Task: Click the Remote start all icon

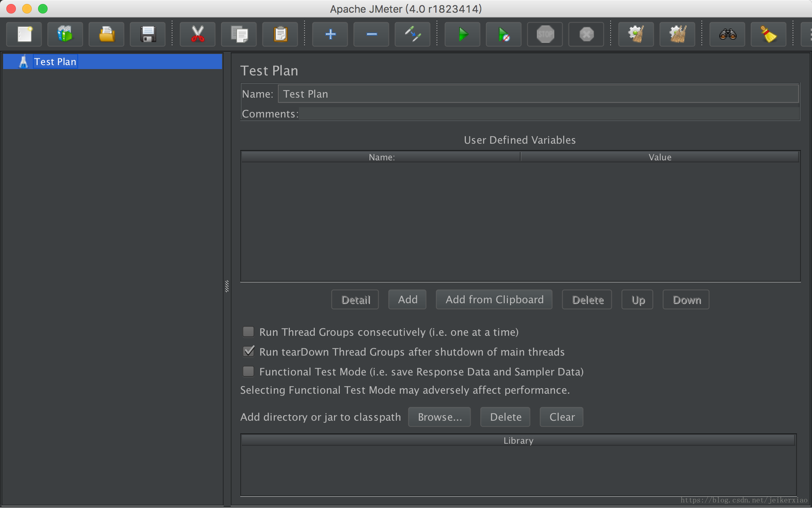Action: tap(504, 34)
